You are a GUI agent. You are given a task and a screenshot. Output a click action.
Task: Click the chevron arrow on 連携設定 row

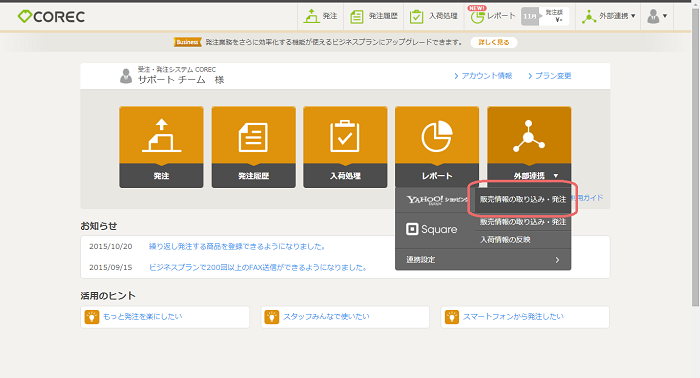tap(557, 260)
